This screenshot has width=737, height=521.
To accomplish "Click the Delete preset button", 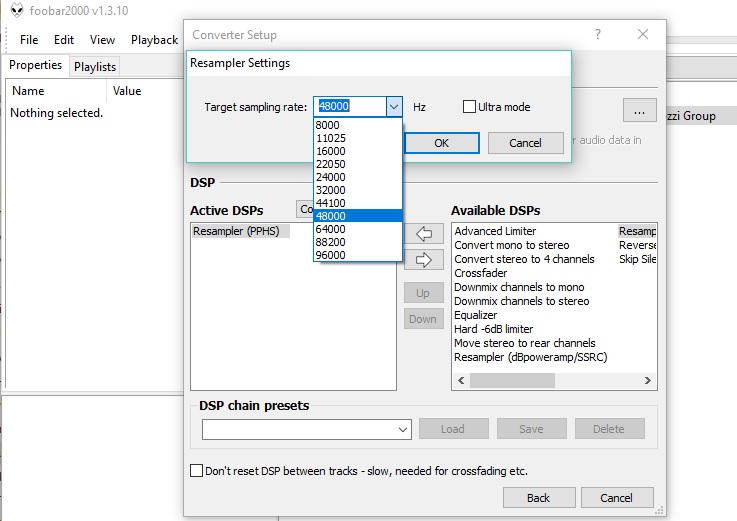I will [x=609, y=429].
